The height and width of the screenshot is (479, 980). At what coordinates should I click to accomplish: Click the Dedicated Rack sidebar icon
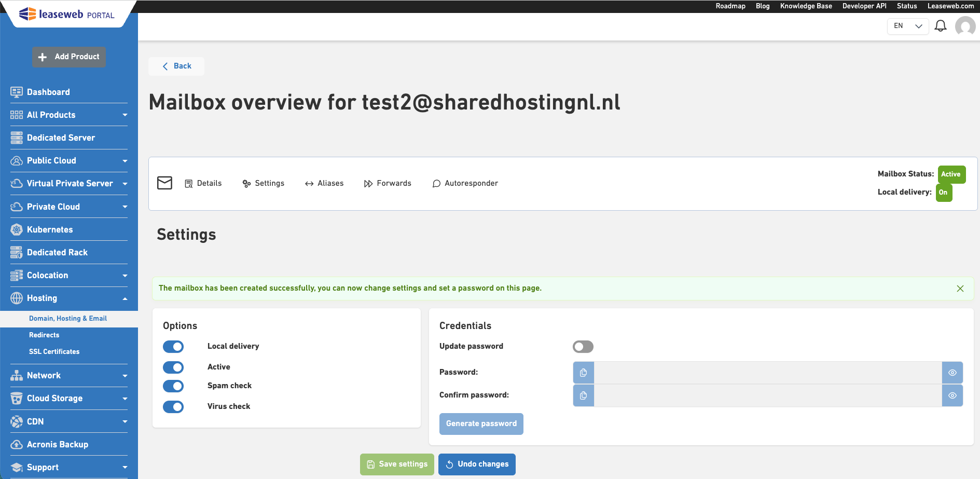click(16, 252)
